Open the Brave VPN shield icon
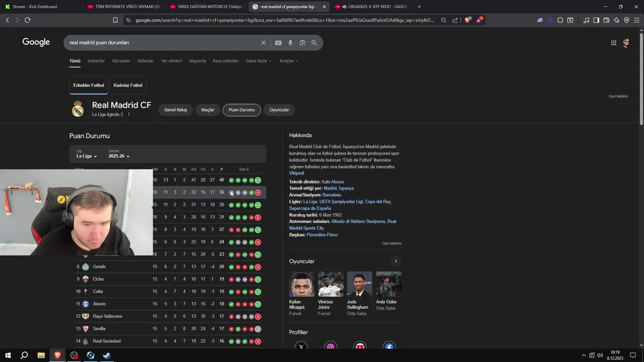This screenshot has height=362, width=644. [x=626, y=20]
